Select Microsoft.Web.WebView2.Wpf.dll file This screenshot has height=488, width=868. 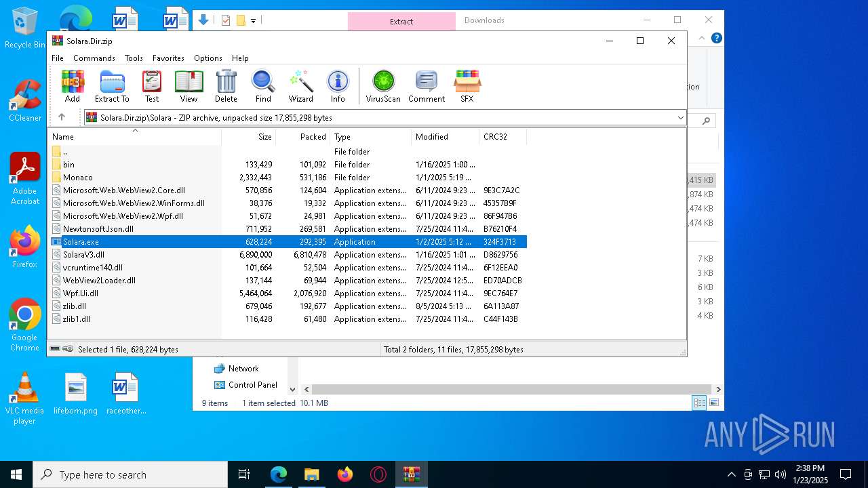click(x=288, y=216)
